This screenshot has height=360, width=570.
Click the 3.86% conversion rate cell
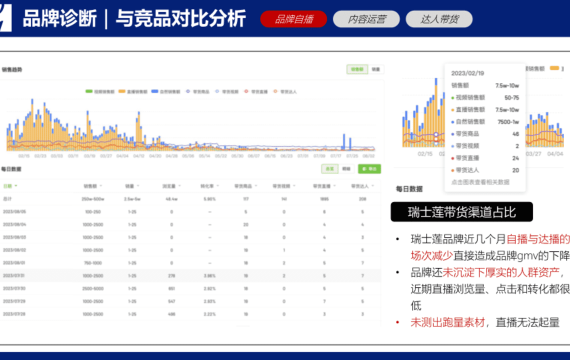(209, 275)
